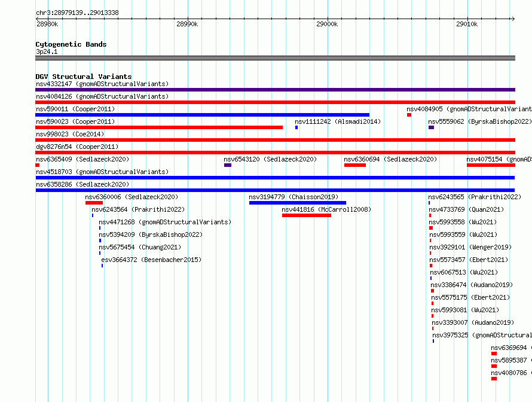532x402 pixels.
Task: Select the purple nsv5559062 marker
Action: pos(431,127)
